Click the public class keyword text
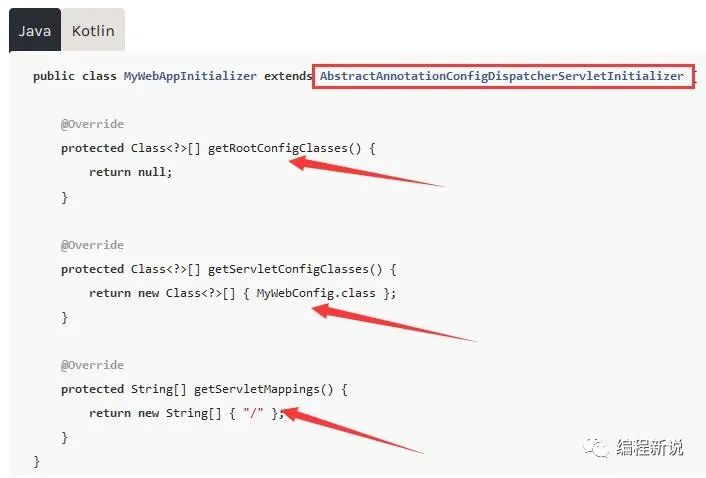Image resolution: width=706 pixels, height=478 pixels. [x=75, y=76]
